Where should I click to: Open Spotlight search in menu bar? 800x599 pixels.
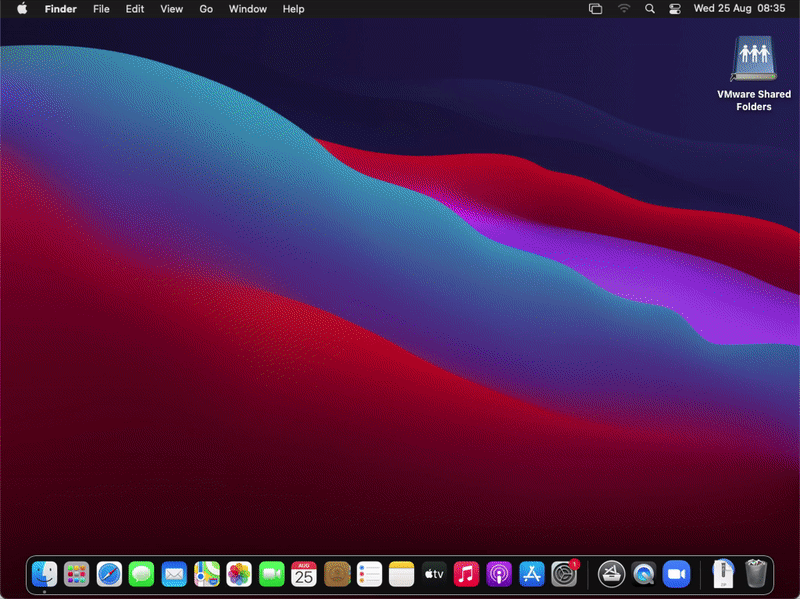[650, 9]
